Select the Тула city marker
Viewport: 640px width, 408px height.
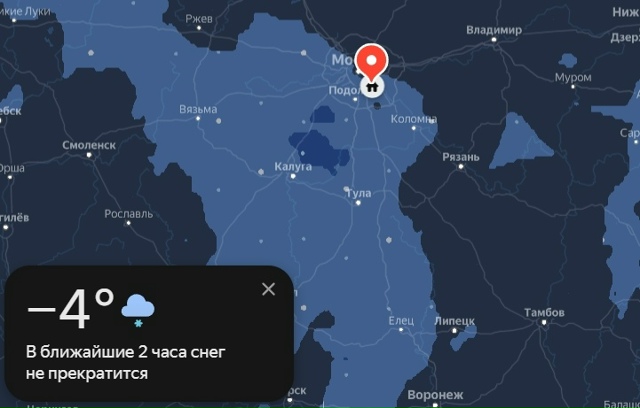[358, 203]
